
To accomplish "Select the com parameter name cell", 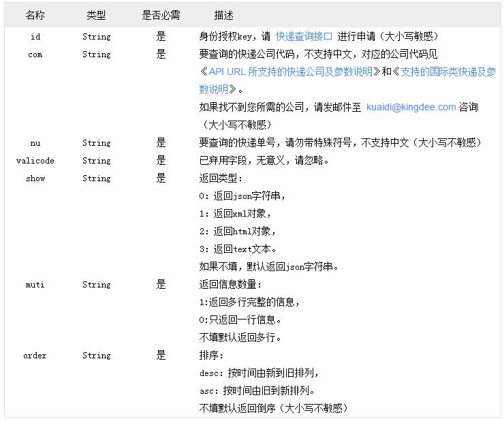I will coord(35,54).
